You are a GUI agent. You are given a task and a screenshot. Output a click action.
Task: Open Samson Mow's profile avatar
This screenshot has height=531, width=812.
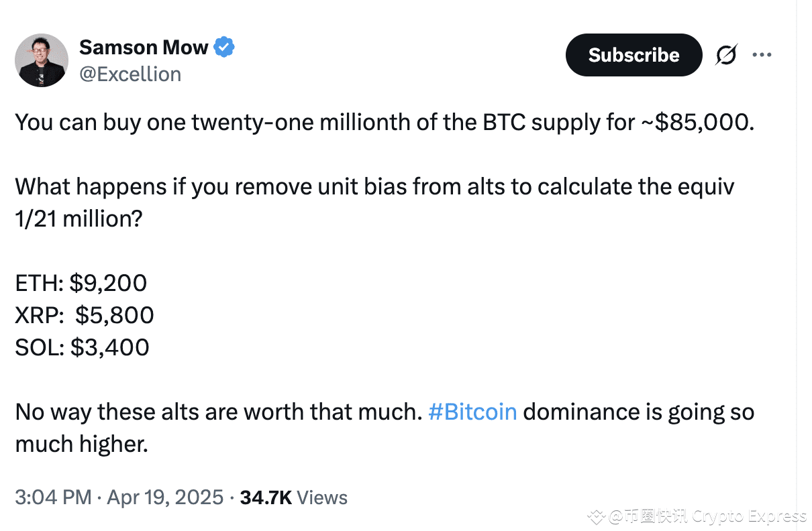(41, 60)
